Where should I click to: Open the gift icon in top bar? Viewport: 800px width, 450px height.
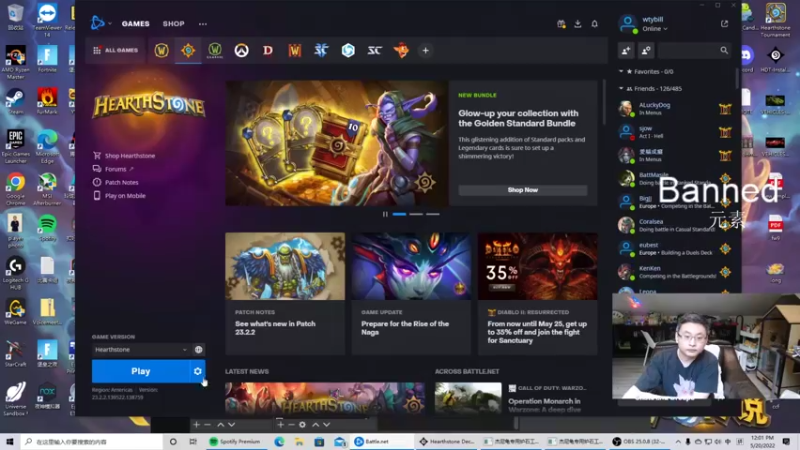pos(561,23)
